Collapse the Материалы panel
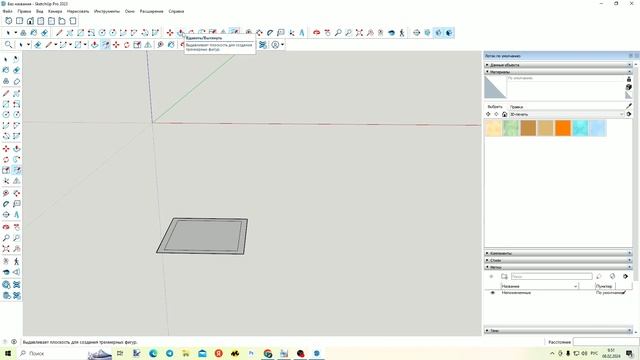This screenshot has width=640, height=360. 558,72
